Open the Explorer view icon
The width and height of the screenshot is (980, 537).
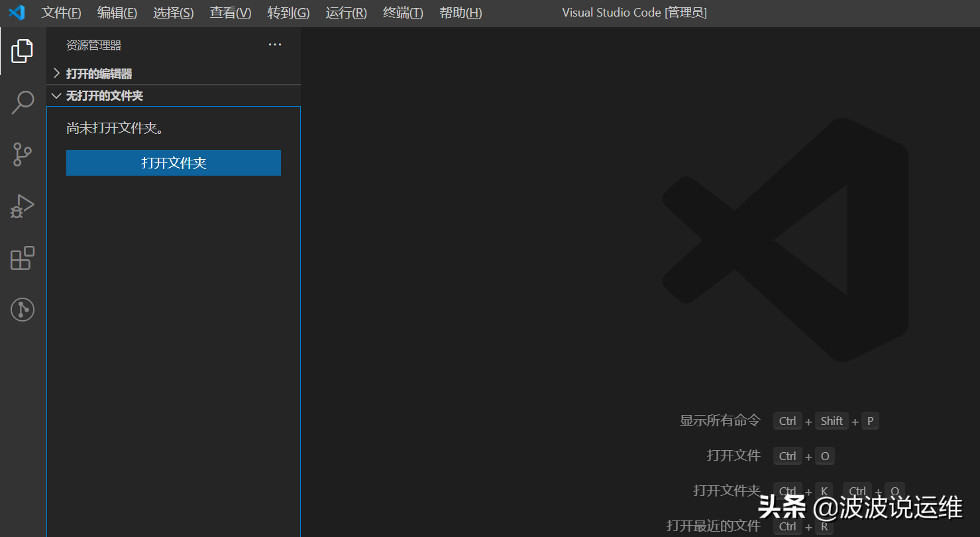click(22, 50)
